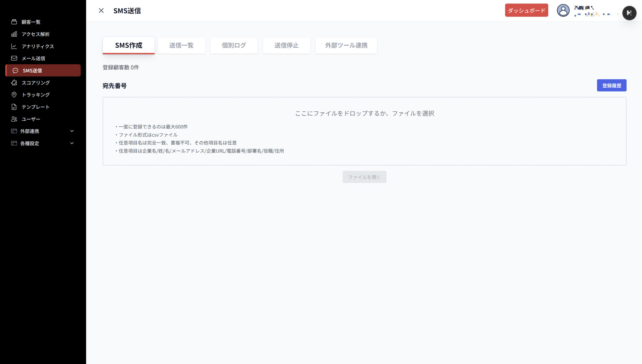This screenshot has height=364, width=642.
Task: Click the テンプレート document icon
Action: point(14,107)
